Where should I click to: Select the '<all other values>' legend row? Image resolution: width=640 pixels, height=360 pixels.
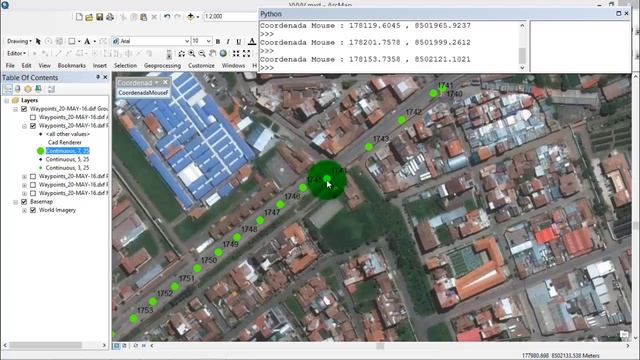click(x=68, y=134)
